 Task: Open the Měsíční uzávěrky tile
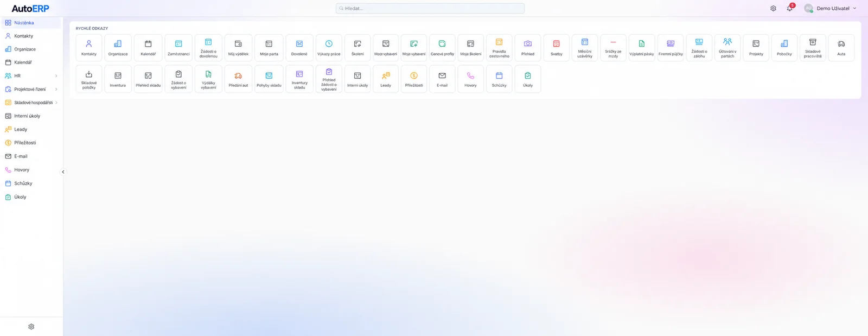pos(585,48)
